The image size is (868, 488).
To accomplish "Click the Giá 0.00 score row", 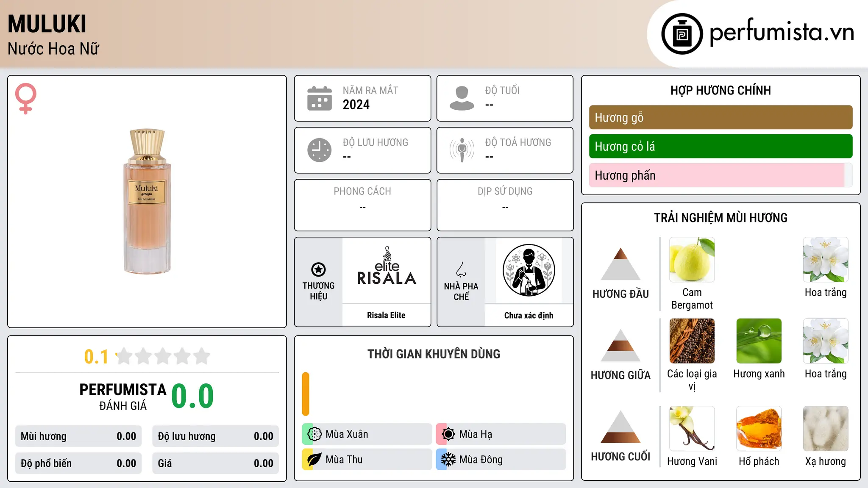I will 215,463.
